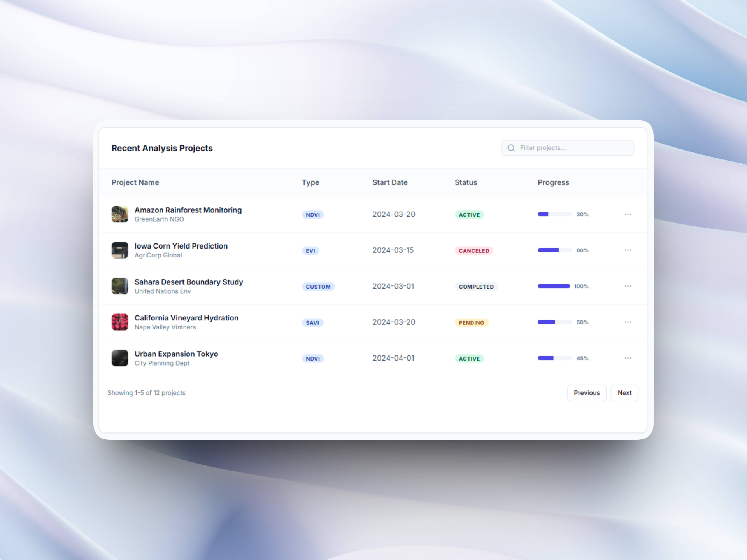Screen dimensions: 747x560
Task: Open the California Vineyard Hydration project name
Action: click(x=186, y=318)
